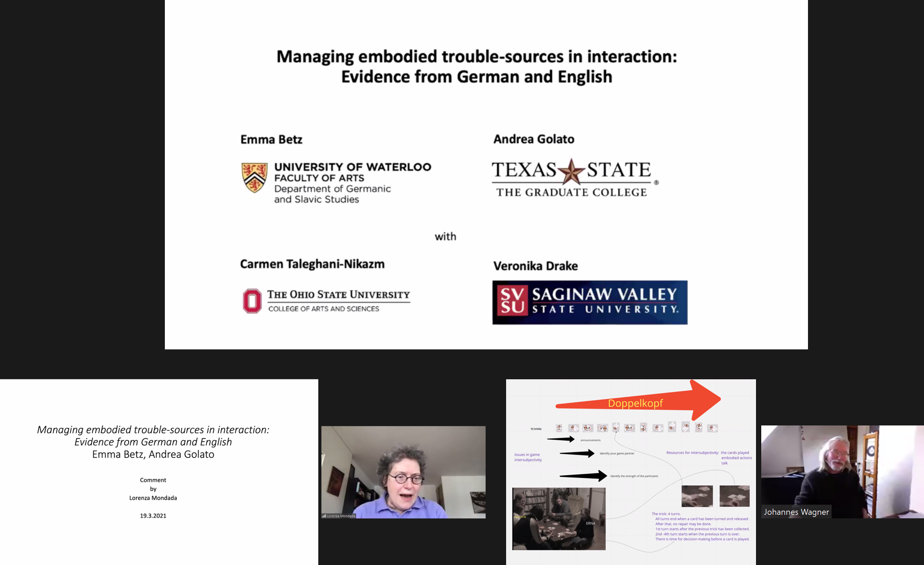Viewport: 924px width, 565px height.
Task: Select last playing card in the 12 tricks row
Action: [712, 428]
